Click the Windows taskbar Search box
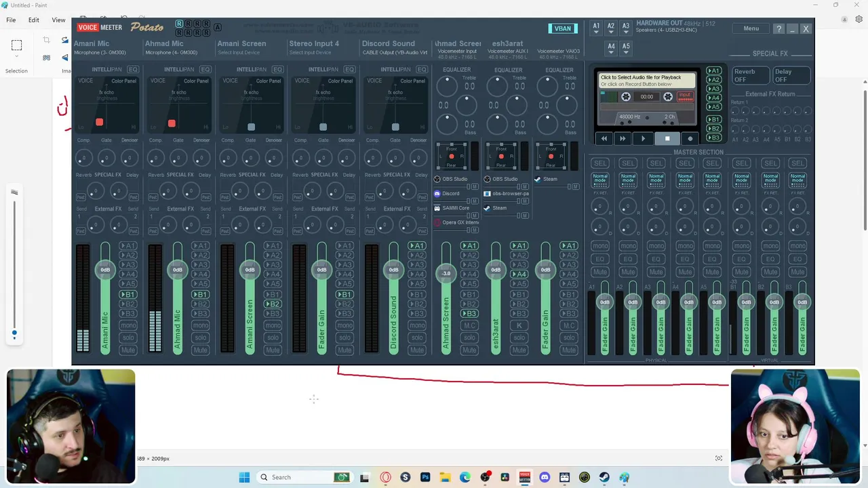 point(304,477)
